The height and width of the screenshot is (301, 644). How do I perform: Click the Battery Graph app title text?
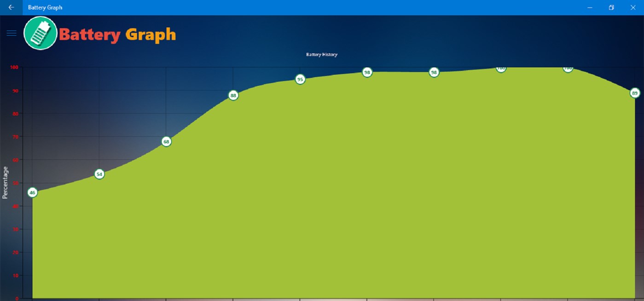pos(118,34)
